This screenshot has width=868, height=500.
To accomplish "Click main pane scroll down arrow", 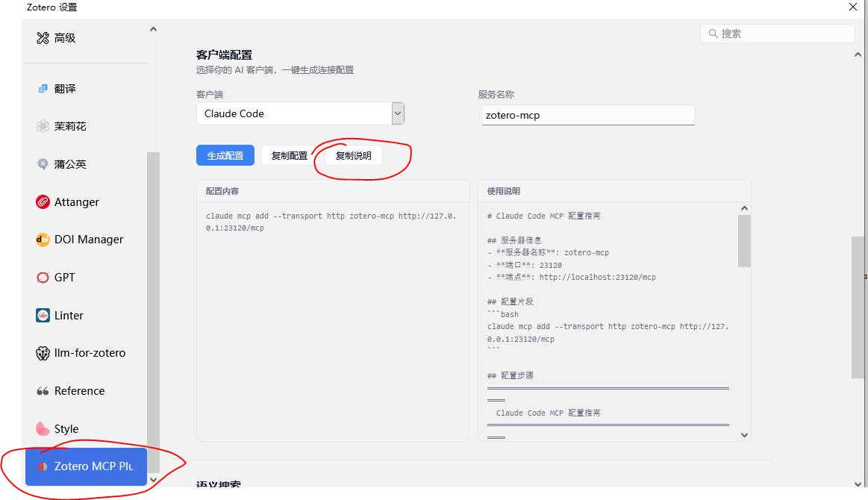I will [858, 484].
